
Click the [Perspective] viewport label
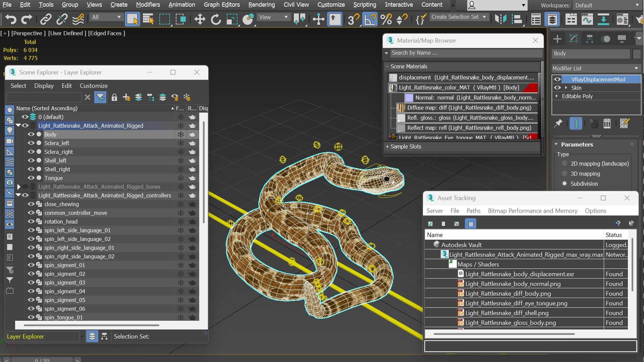(28, 33)
